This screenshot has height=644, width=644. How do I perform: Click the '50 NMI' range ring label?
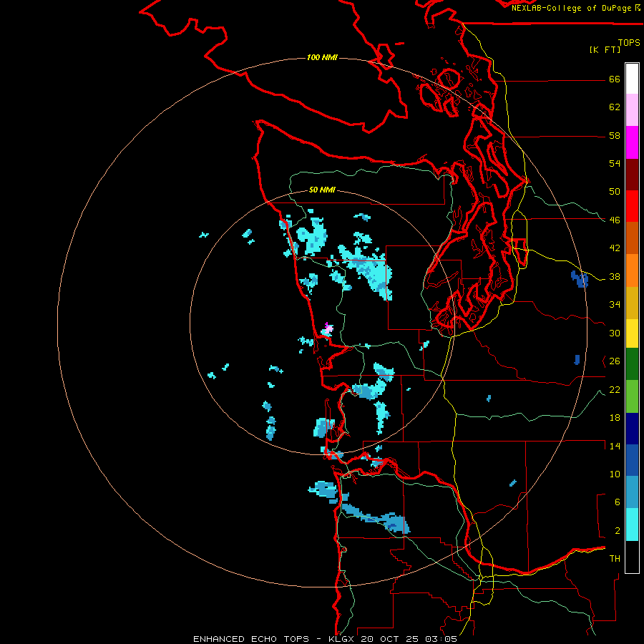click(x=322, y=190)
